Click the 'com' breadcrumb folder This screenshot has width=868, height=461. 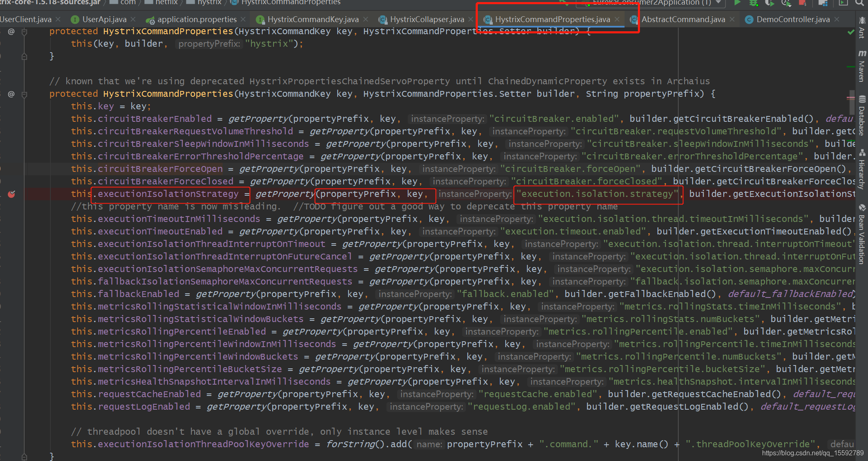123,3
